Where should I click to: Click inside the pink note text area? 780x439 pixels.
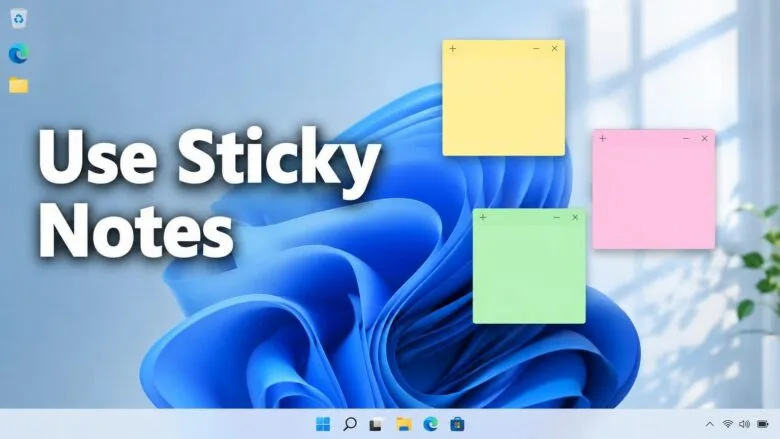point(654,197)
